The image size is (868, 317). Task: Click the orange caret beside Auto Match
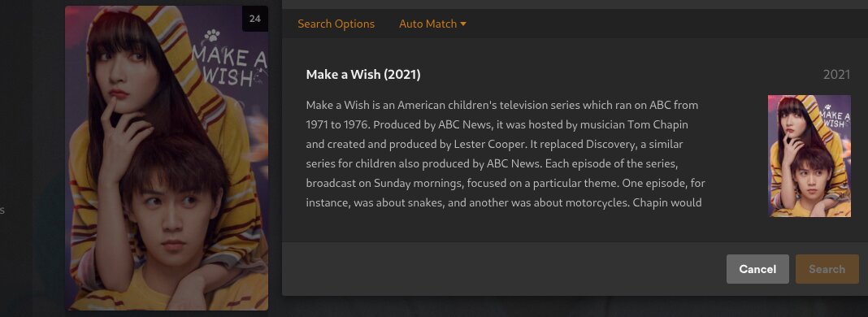463,24
